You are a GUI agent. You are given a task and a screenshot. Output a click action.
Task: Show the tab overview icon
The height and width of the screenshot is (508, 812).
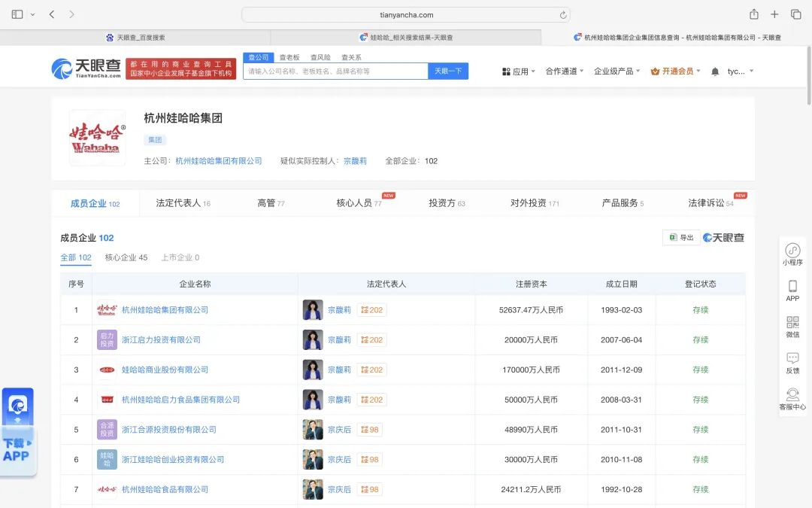796,14
